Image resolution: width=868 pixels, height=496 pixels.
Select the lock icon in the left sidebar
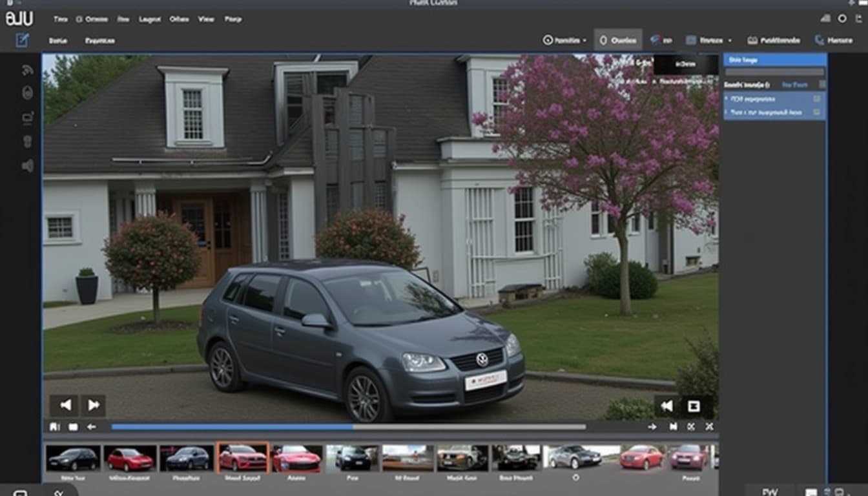click(26, 92)
